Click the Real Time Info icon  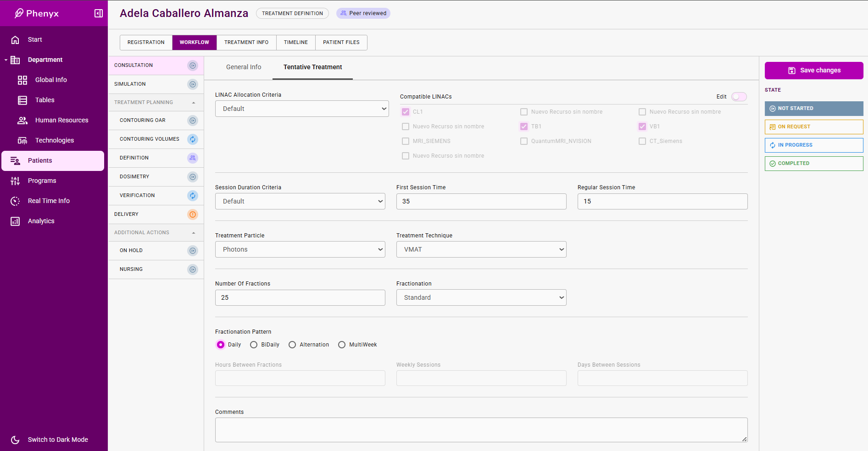pyautogui.click(x=15, y=201)
